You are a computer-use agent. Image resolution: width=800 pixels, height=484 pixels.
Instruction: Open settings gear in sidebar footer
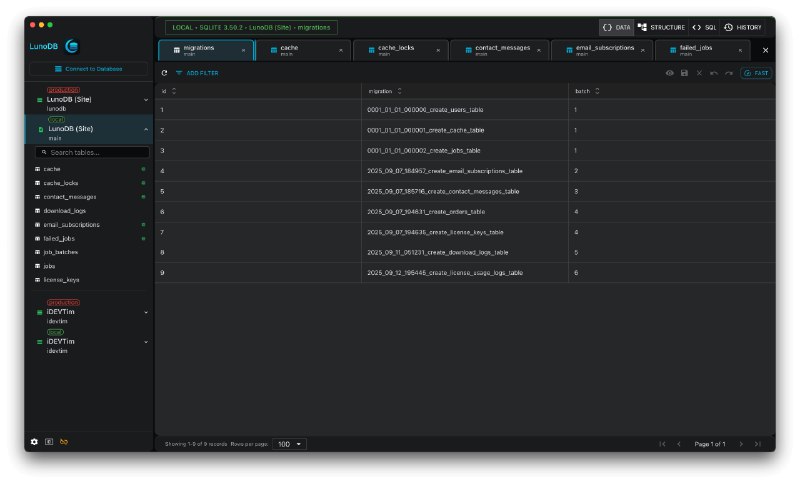pos(34,442)
